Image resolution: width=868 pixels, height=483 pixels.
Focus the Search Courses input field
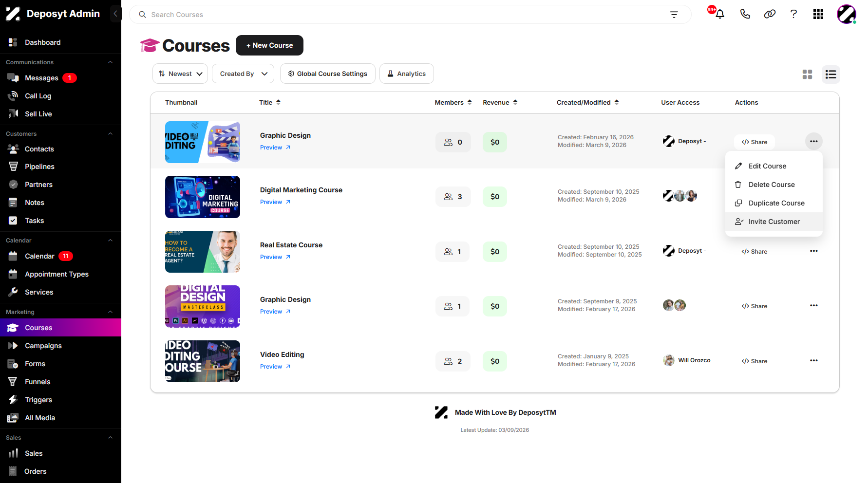tap(404, 15)
